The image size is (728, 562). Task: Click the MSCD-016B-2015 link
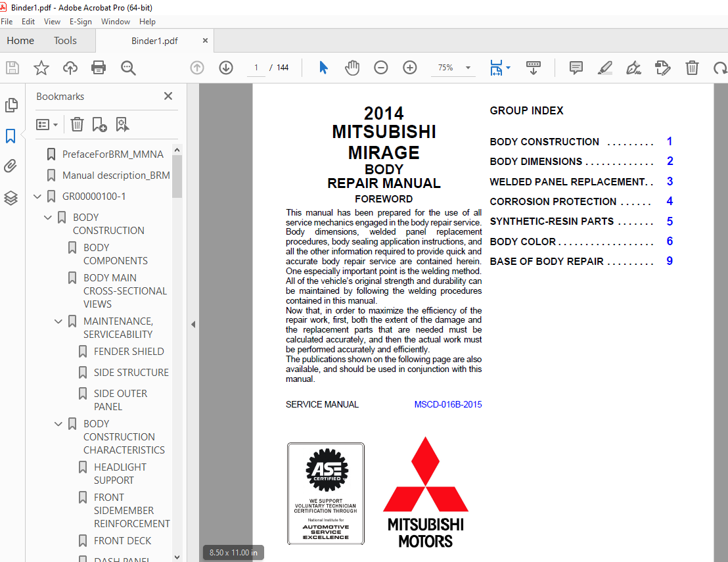(448, 404)
